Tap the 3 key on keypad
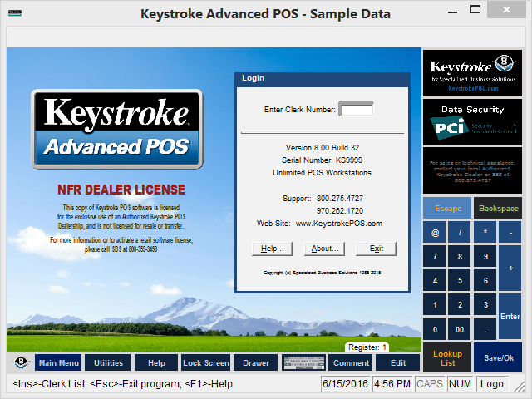Viewport: 532px width, 399px height. point(485,305)
